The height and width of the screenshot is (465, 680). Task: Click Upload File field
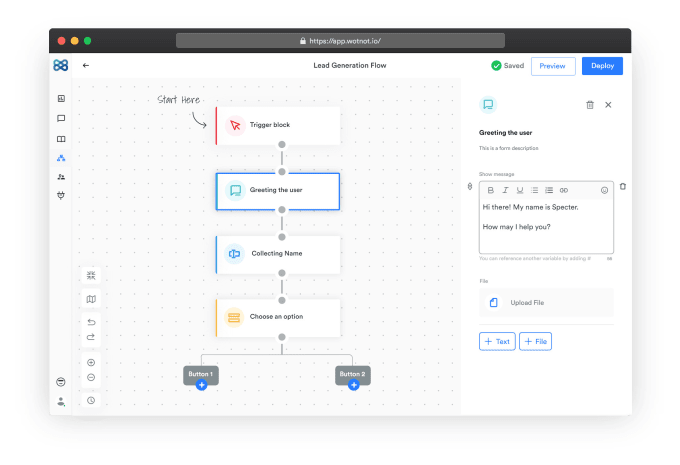point(546,303)
